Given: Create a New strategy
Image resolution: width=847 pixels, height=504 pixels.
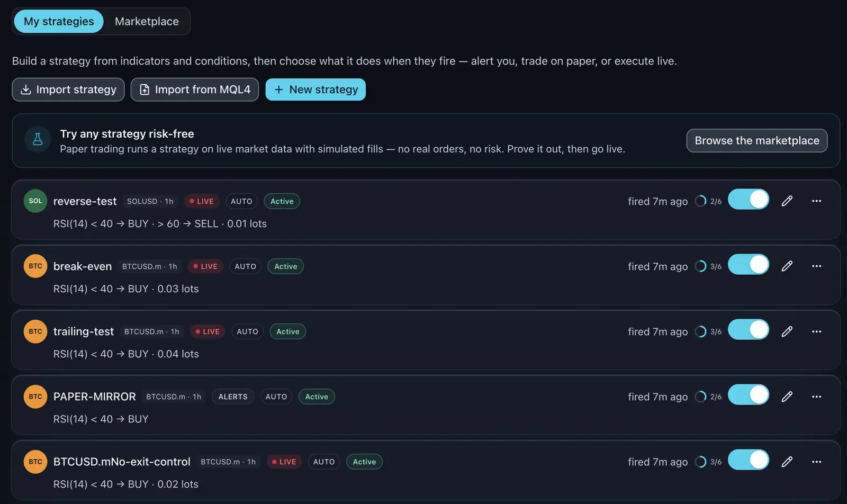Looking at the screenshot, I should coord(316,89).
